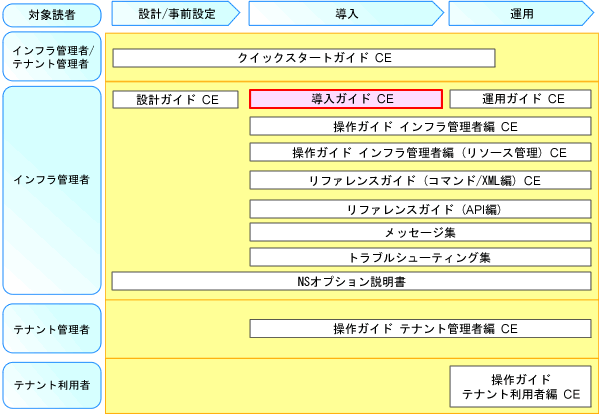Click the インフラ管理者 reader label

tap(52, 190)
